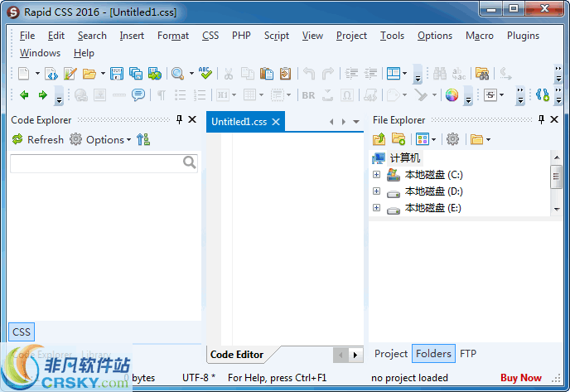
Task: Refresh the Code Explorer
Action: [x=38, y=139]
